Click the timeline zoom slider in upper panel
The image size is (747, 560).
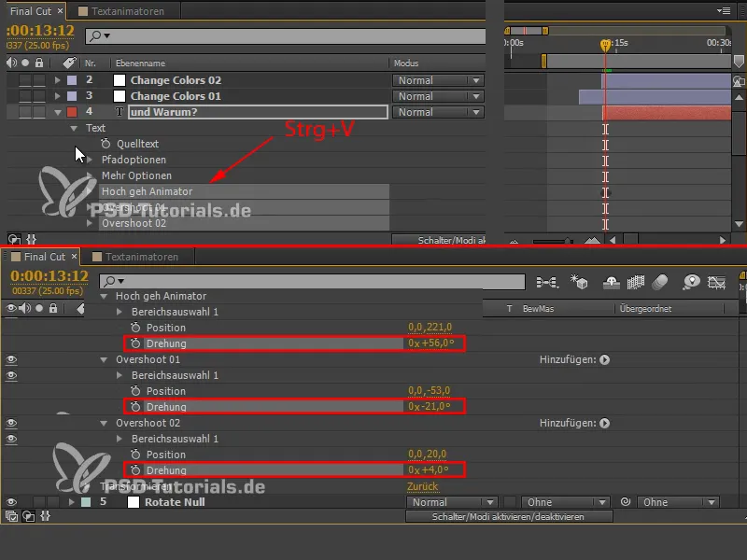tap(553, 241)
